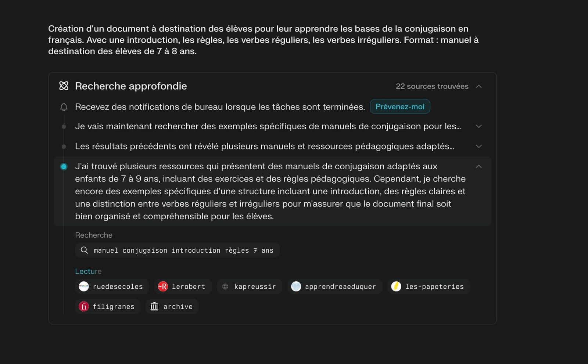588x364 pixels.
Task: Click the '22 sources trouvées' label
Action: (x=432, y=86)
